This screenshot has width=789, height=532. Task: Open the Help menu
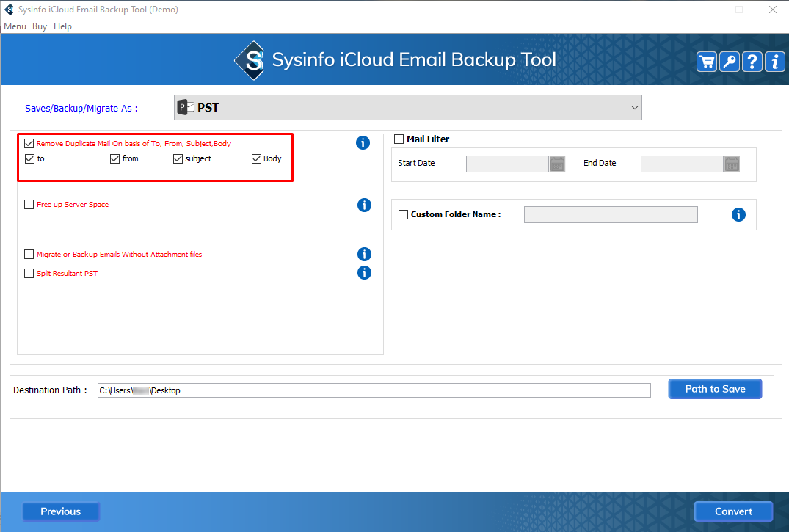click(x=63, y=26)
